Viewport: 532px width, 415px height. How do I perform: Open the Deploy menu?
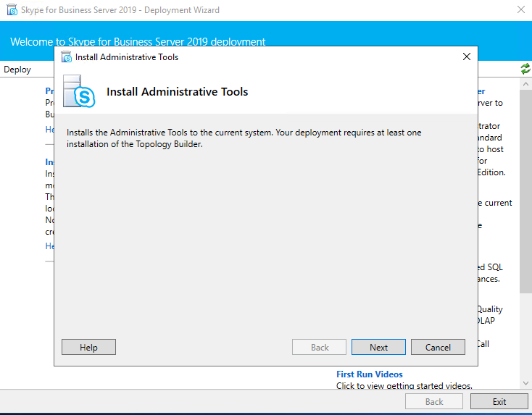[x=17, y=70]
